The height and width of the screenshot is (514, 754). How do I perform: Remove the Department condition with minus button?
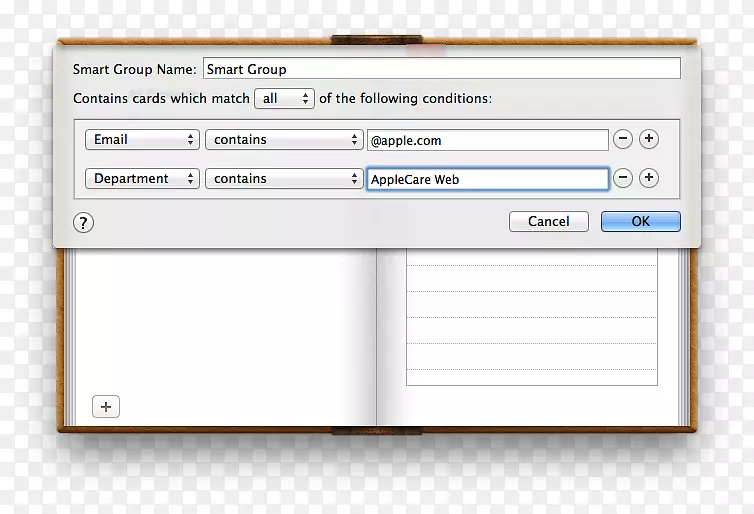click(x=623, y=178)
